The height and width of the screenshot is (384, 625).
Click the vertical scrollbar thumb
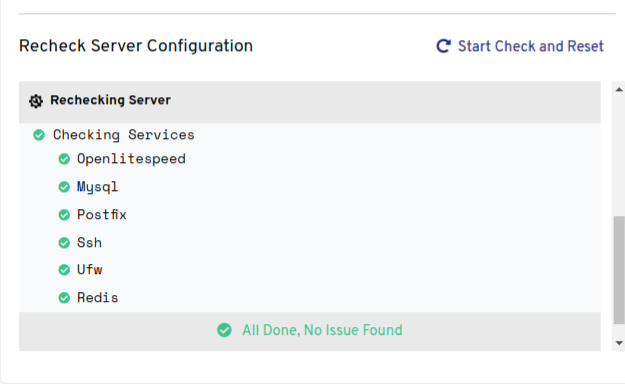coord(619,270)
